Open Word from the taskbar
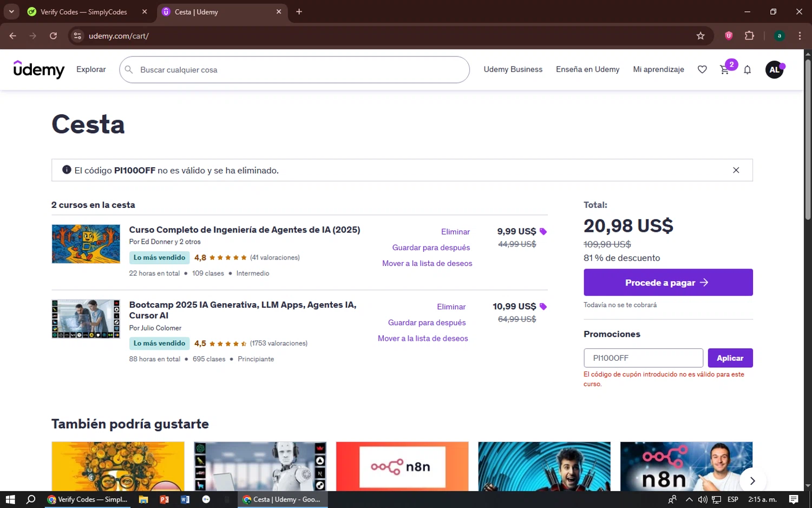 click(x=185, y=499)
